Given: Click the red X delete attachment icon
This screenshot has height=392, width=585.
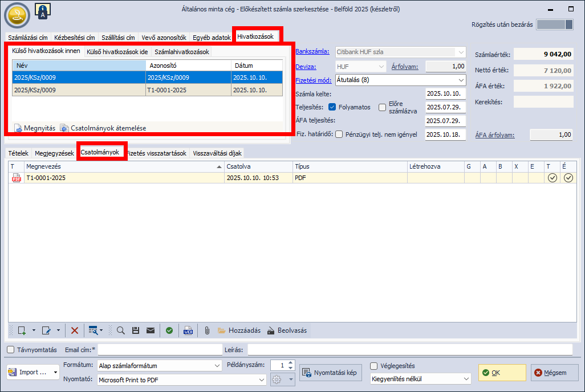Looking at the screenshot, I should coord(75,330).
